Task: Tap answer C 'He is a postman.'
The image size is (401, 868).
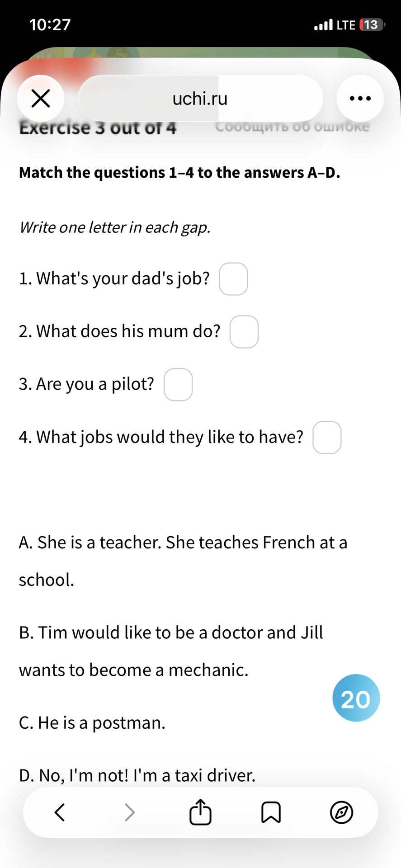Action: click(92, 723)
